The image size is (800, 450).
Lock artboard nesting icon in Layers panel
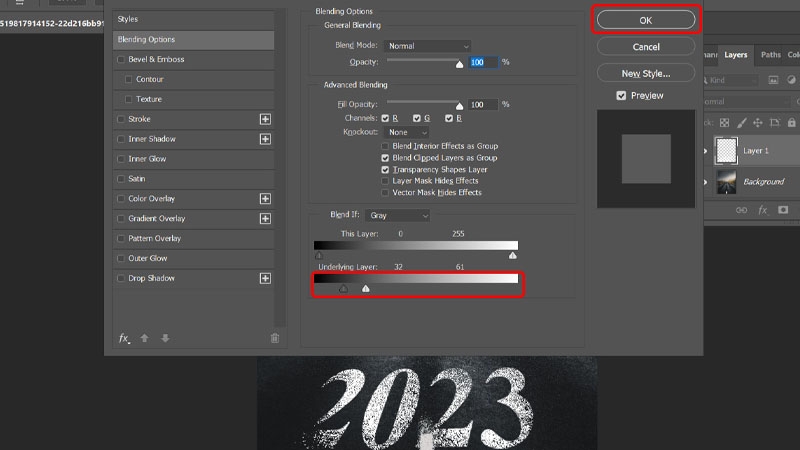point(774,123)
